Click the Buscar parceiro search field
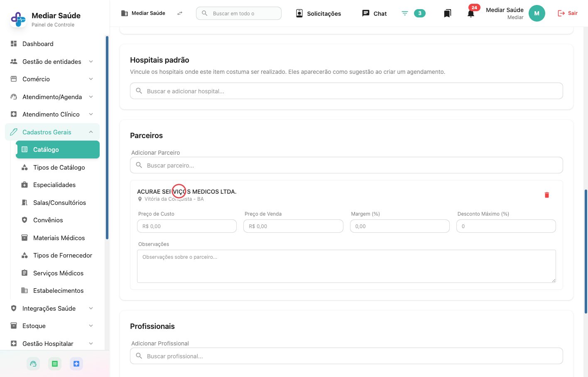 pyautogui.click(x=346, y=165)
